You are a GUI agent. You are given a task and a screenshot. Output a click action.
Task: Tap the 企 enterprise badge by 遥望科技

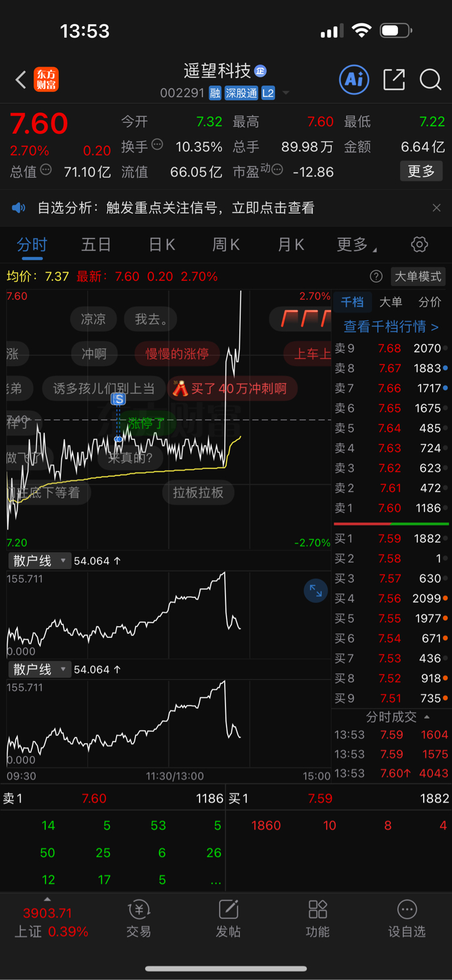pos(260,71)
